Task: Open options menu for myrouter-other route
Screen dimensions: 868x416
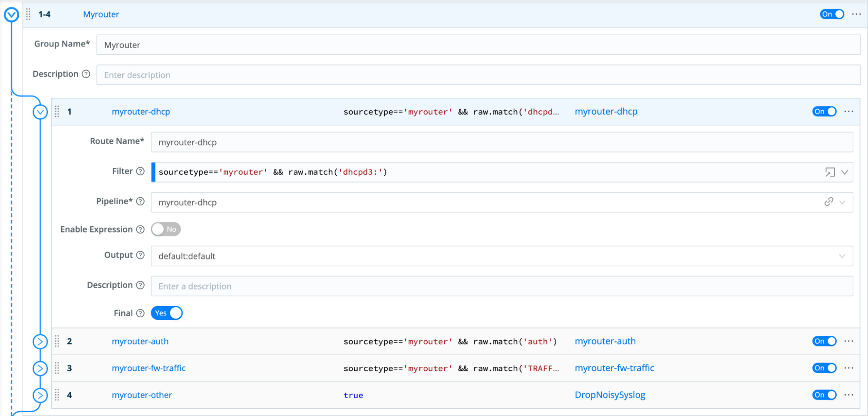Action: (x=848, y=395)
